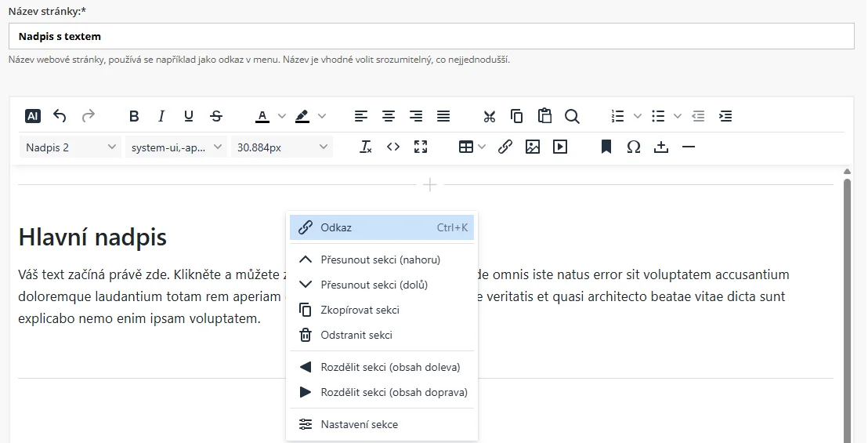Click the undo arrow icon

click(60, 116)
